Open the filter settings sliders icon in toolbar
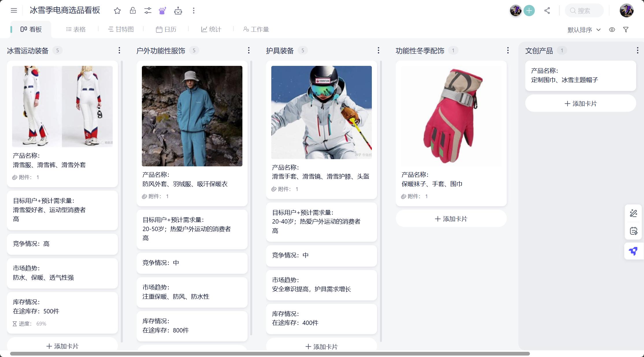Image resolution: width=644 pixels, height=357 pixels. coord(148,10)
